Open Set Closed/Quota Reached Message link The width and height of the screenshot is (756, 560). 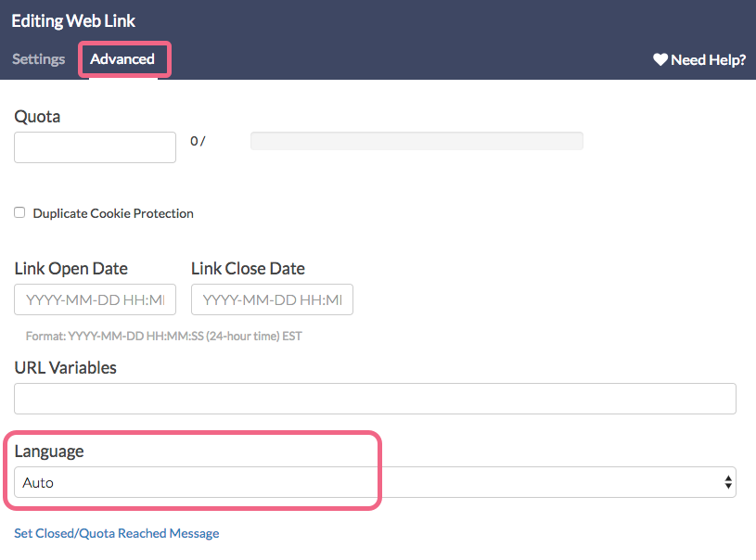[117, 533]
